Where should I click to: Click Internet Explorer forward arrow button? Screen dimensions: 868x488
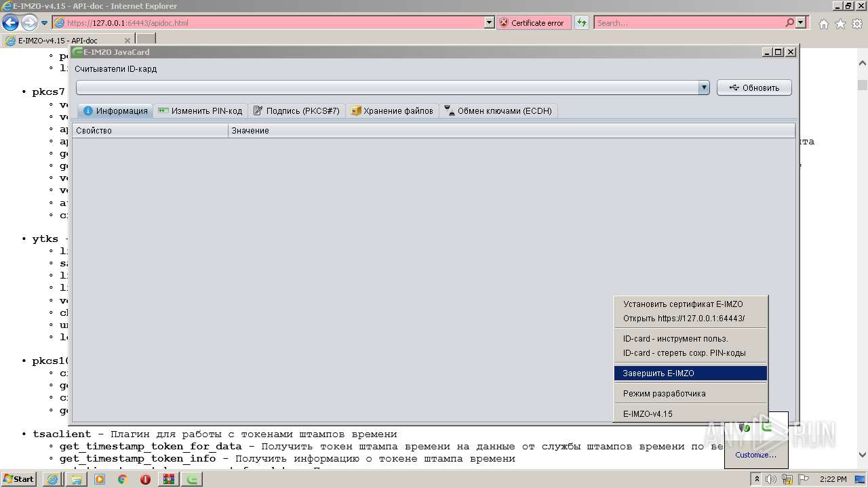coord(29,23)
